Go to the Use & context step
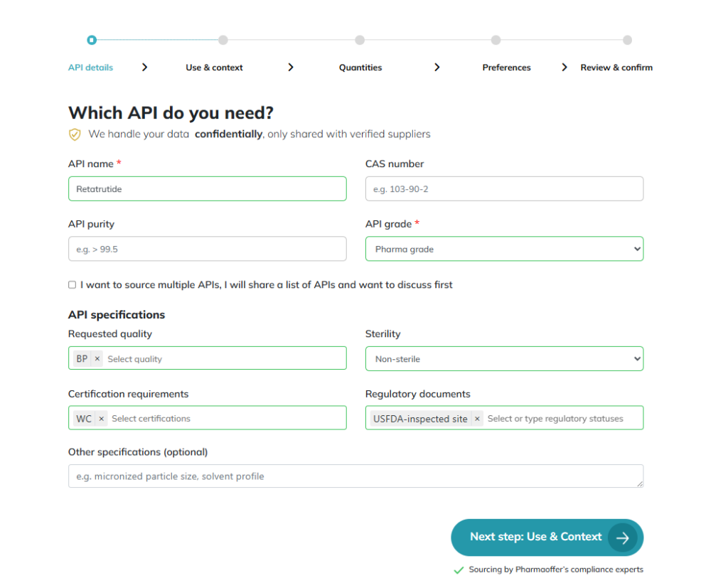 pyautogui.click(x=214, y=68)
